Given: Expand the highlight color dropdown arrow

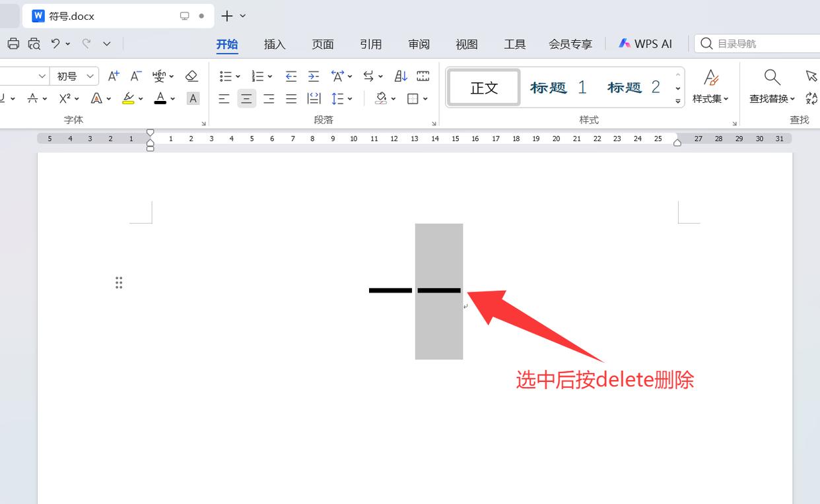Looking at the screenshot, I should click(x=141, y=99).
